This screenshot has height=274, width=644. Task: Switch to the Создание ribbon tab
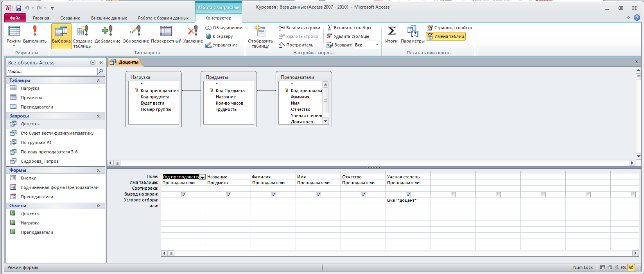point(70,18)
